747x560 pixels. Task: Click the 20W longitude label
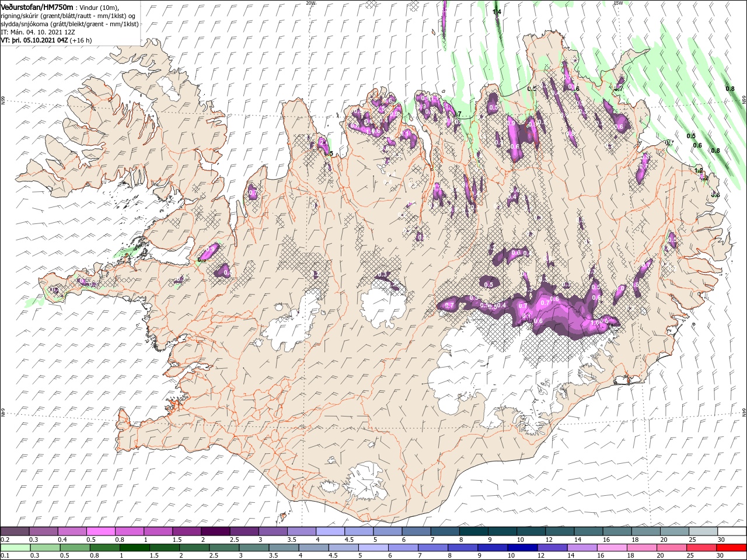pyautogui.click(x=310, y=3)
